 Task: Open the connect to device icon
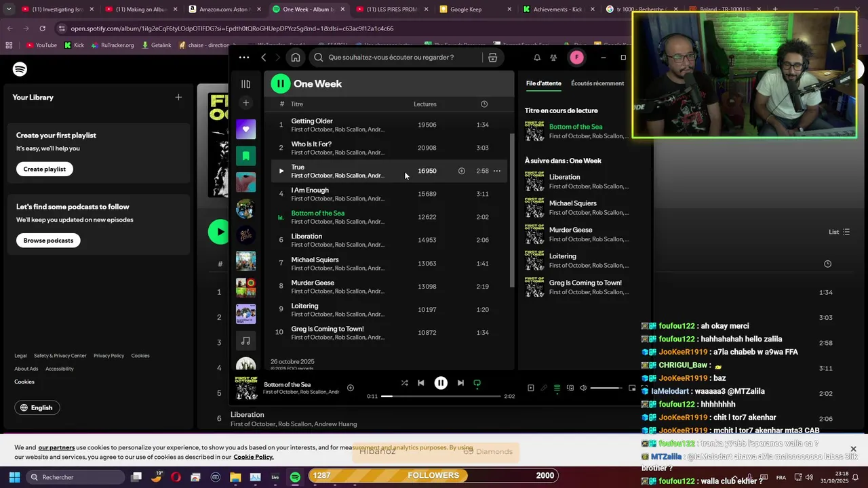tap(570, 388)
